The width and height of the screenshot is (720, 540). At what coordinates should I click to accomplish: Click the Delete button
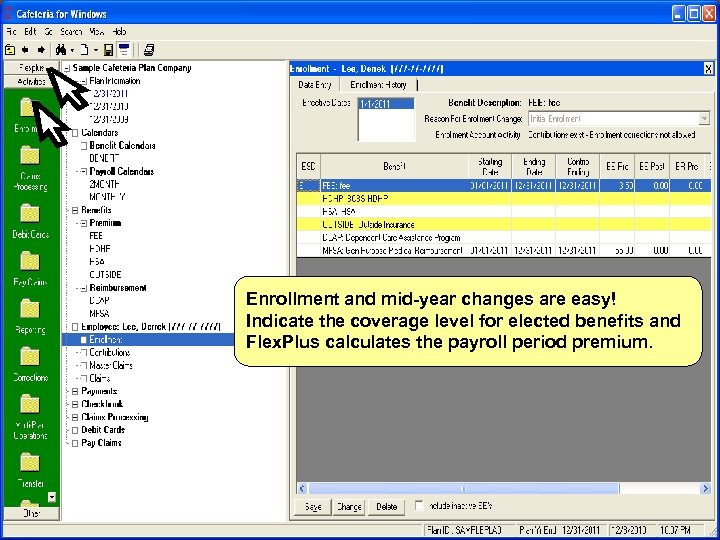(387, 507)
